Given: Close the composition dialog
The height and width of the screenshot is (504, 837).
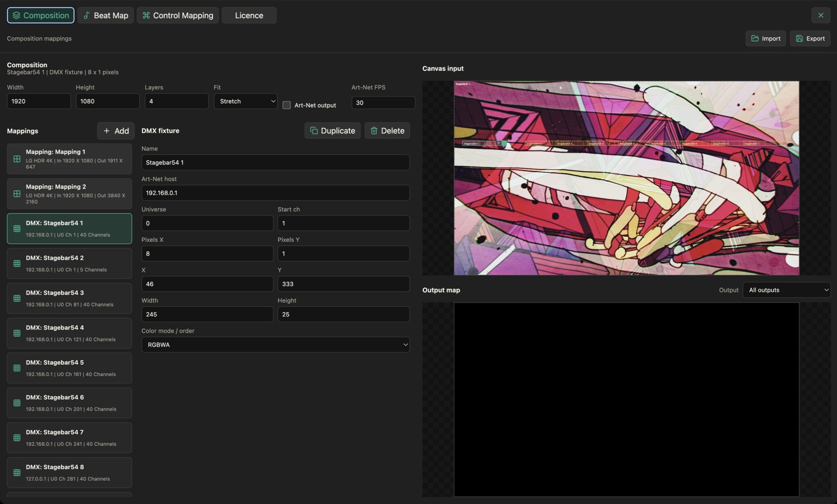Looking at the screenshot, I should 821,16.
